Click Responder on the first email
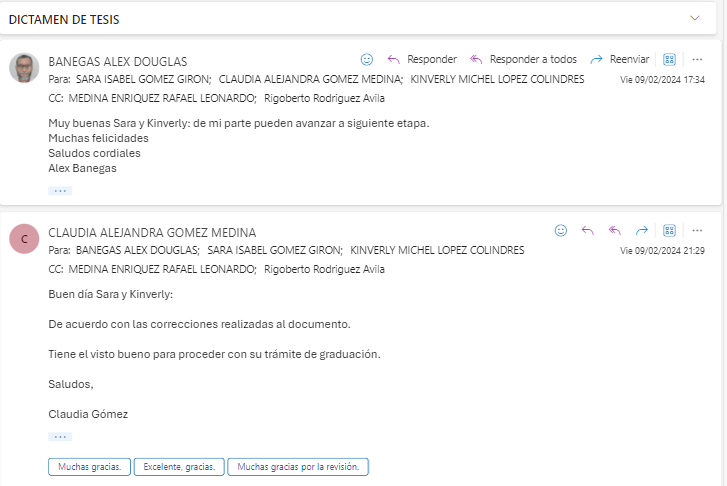This screenshot has width=727, height=486. click(x=422, y=59)
